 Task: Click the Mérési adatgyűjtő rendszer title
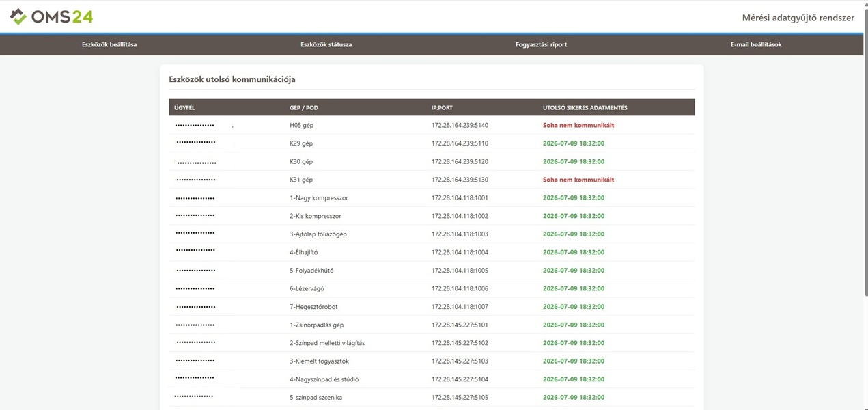[x=798, y=18]
